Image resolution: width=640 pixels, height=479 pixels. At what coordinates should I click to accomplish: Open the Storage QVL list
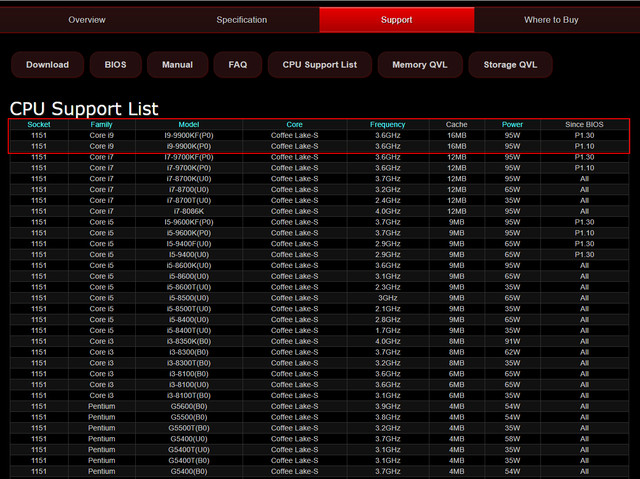(510, 64)
